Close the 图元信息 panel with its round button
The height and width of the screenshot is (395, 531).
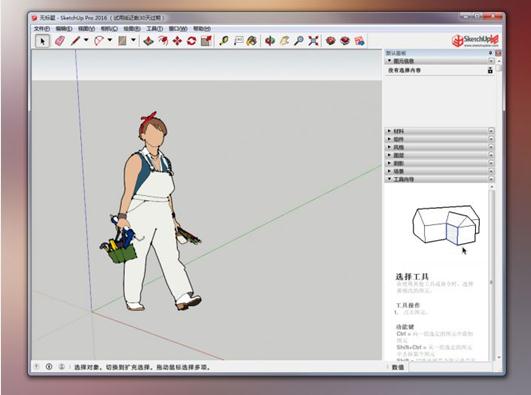click(x=491, y=61)
